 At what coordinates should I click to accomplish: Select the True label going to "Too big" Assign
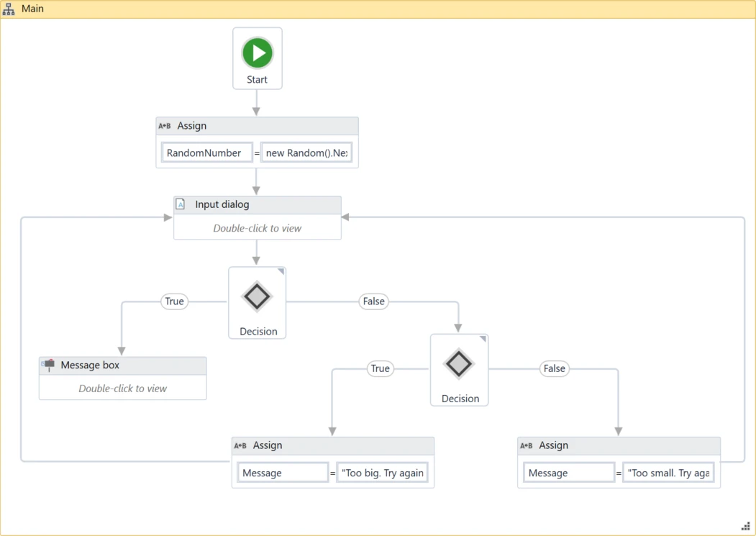380,368
